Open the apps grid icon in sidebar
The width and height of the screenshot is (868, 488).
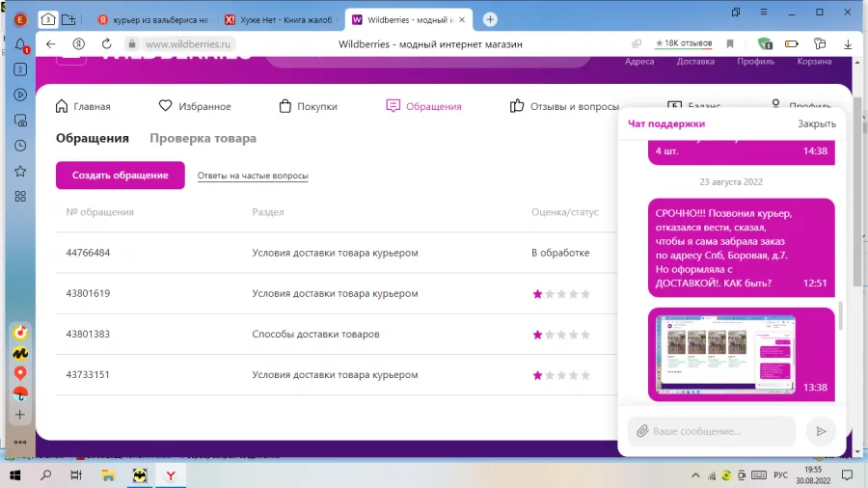(20, 197)
